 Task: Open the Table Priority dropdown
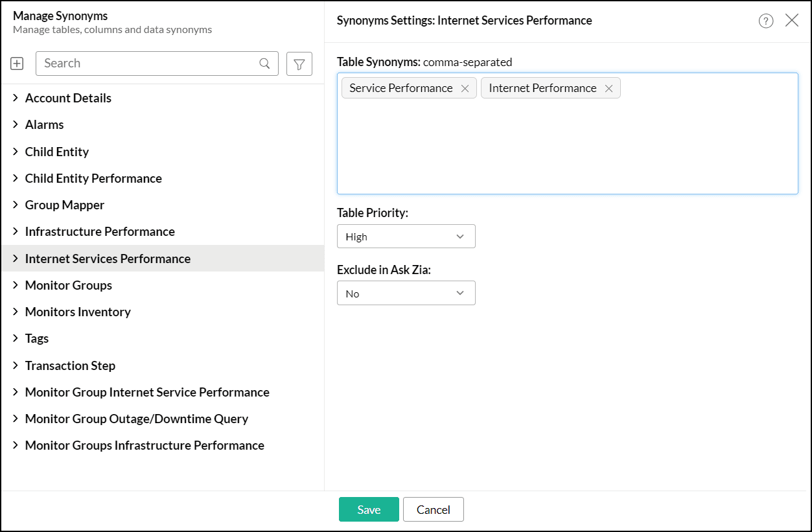pos(406,237)
